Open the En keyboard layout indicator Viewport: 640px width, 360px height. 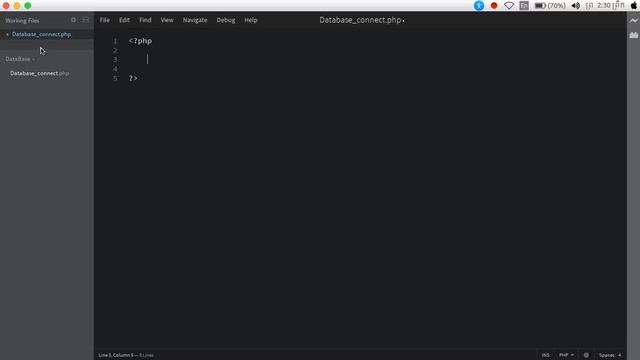coord(524,6)
